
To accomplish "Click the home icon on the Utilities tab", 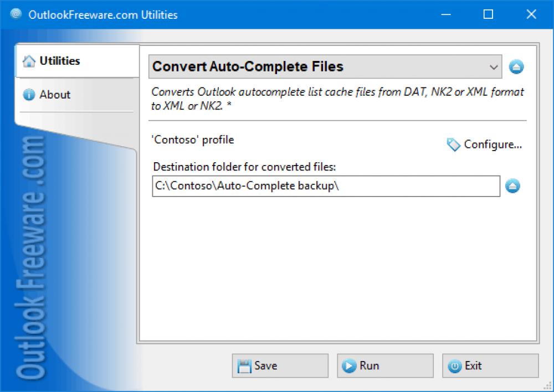I will 29,61.
